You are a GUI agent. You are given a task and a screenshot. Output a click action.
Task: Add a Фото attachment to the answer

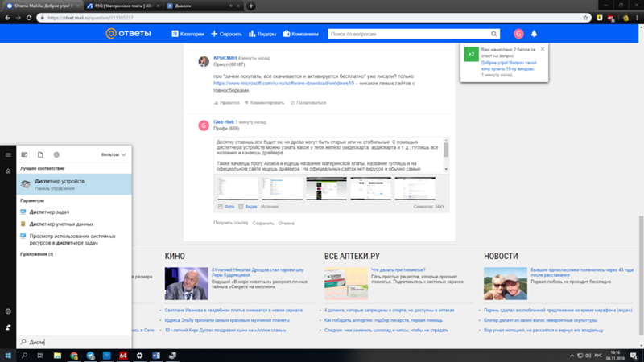coord(226,207)
